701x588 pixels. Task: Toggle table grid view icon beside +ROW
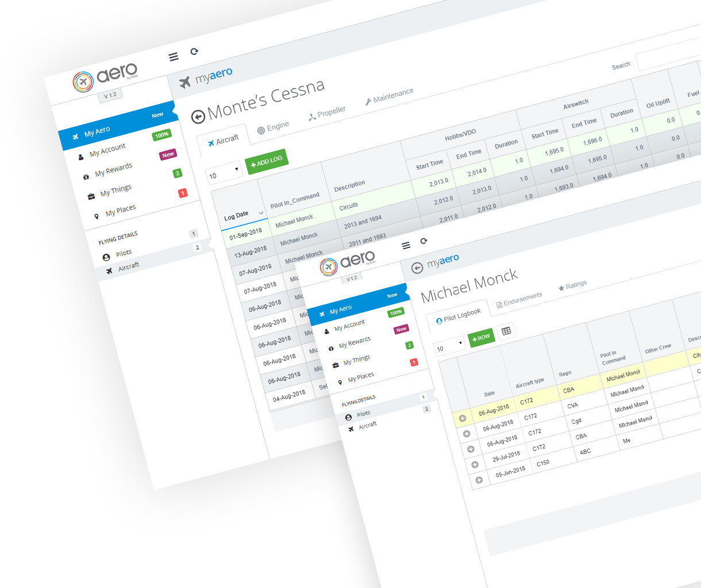(x=506, y=331)
